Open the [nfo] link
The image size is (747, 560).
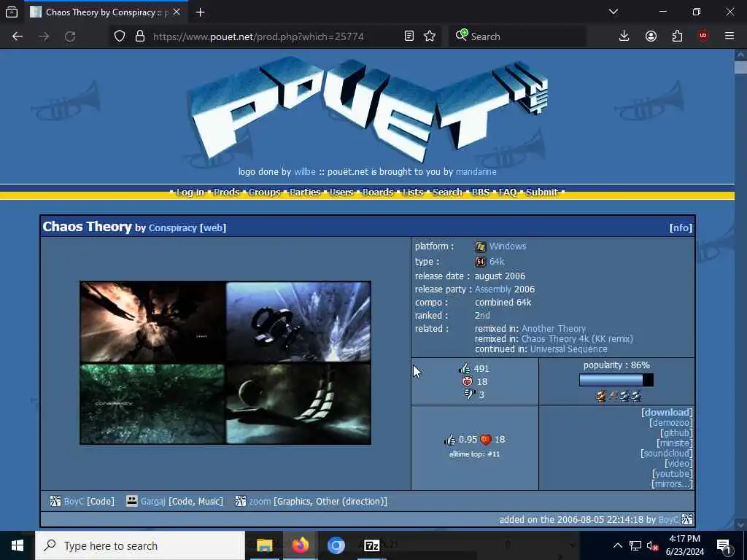[681, 228]
